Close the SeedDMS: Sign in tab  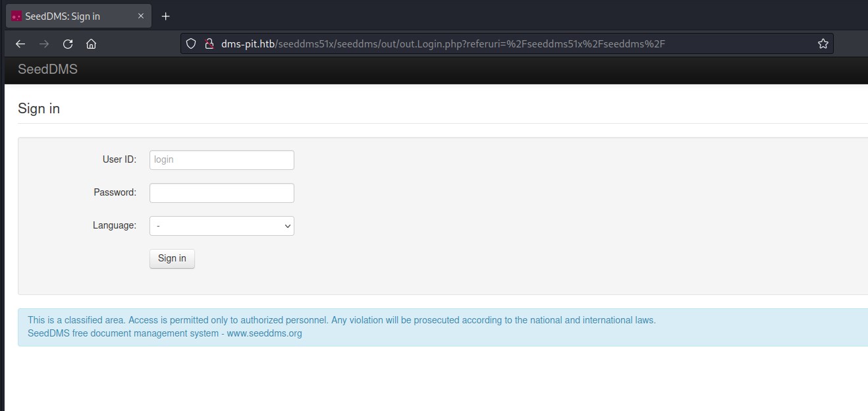click(x=140, y=16)
